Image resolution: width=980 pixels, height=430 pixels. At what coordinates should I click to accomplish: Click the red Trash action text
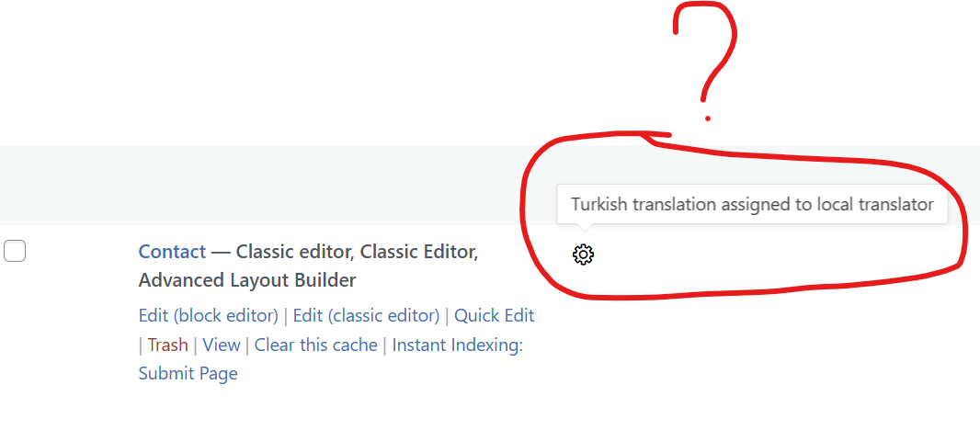pyautogui.click(x=167, y=345)
